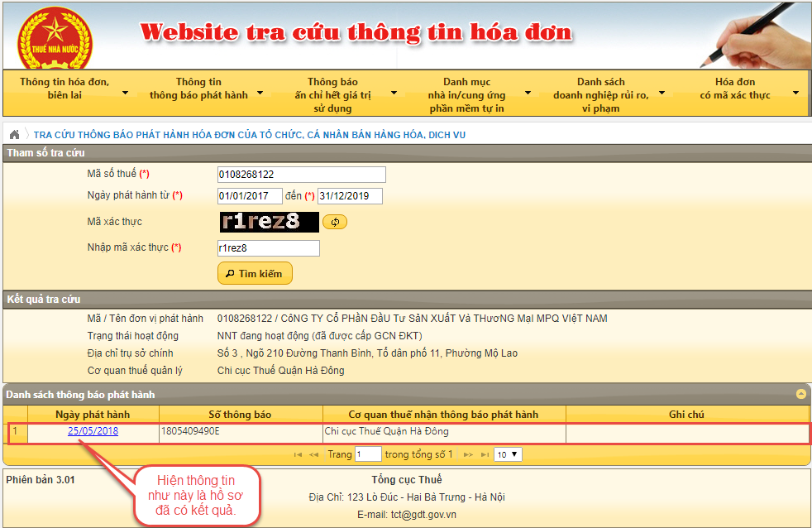Expand arrow next to ấn chỉ hết giá trị
This screenshot has width=812, height=528.
click(394, 94)
